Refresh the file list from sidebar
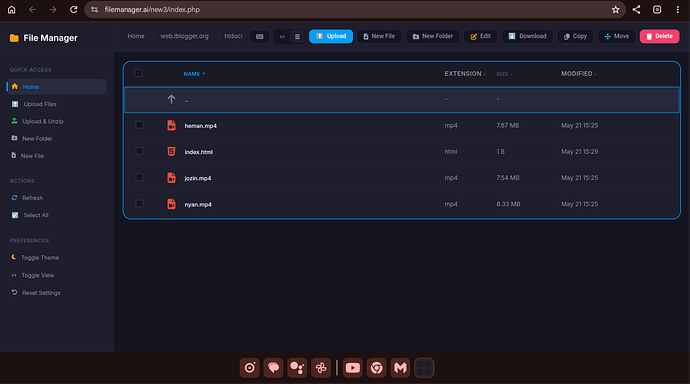This screenshot has height=384, width=690. (32, 198)
